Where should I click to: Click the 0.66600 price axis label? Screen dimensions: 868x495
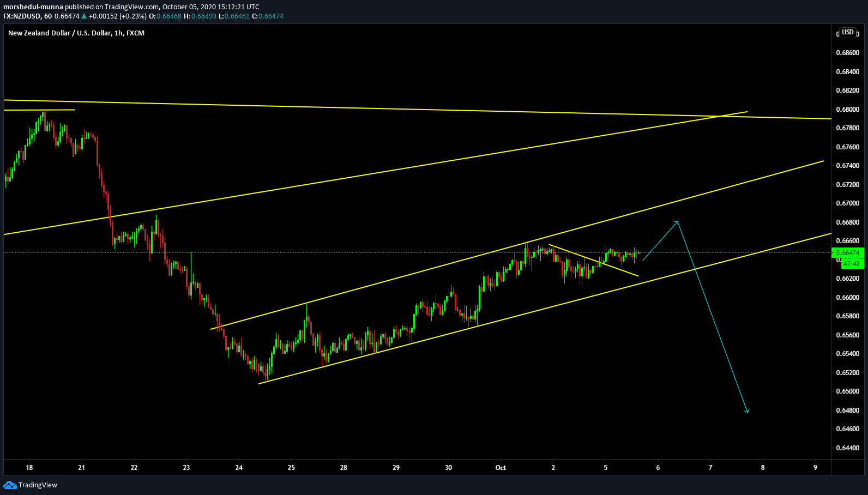[x=847, y=241]
